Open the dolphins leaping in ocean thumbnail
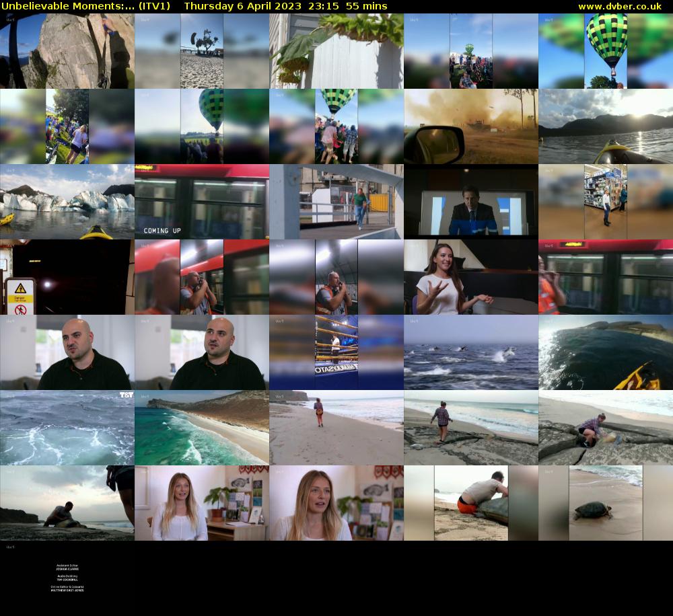The image size is (673, 616). [x=471, y=352]
